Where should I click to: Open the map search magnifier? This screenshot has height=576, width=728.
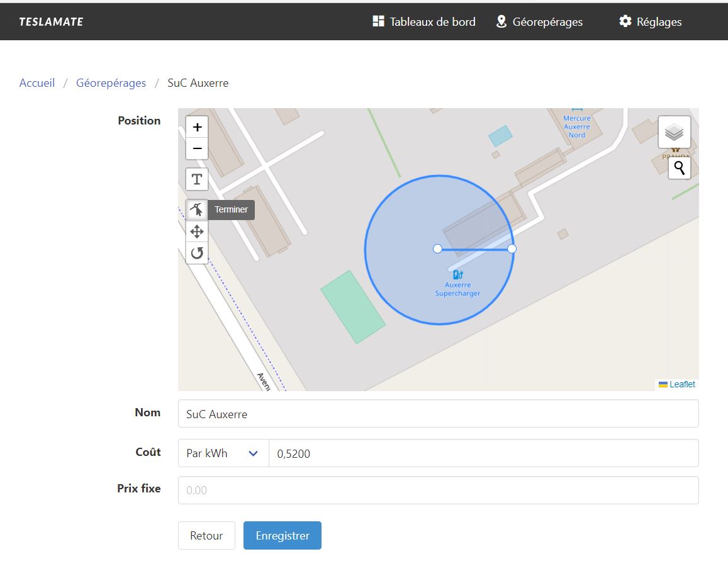(x=680, y=168)
